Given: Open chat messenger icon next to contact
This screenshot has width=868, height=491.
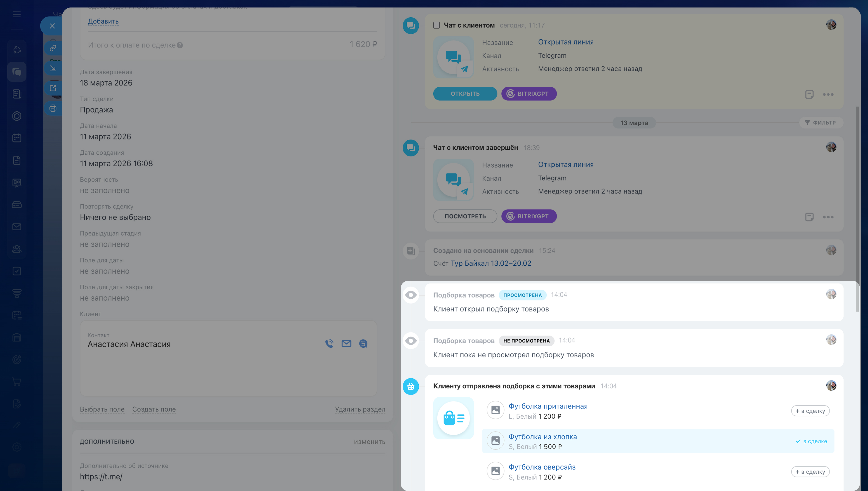Looking at the screenshot, I should [363, 344].
